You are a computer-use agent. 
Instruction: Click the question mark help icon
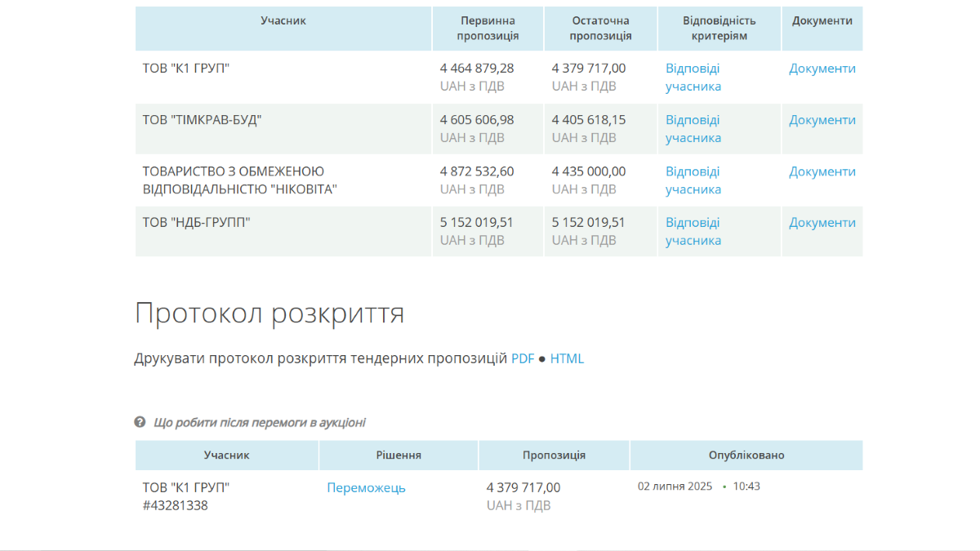tap(140, 422)
